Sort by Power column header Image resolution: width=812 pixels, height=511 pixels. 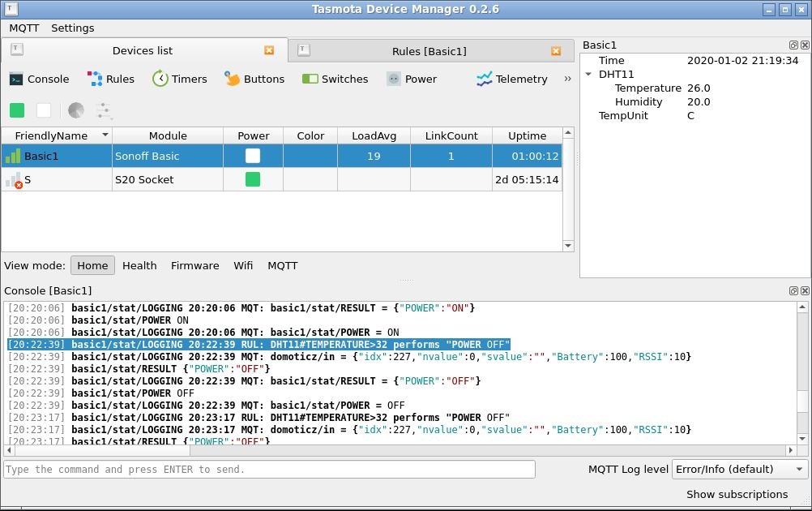point(253,135)
